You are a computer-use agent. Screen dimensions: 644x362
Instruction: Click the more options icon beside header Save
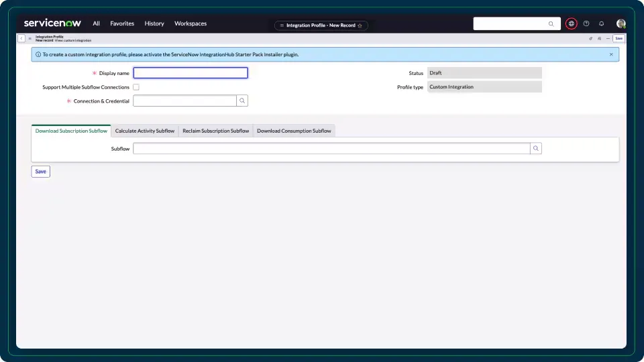608,38
